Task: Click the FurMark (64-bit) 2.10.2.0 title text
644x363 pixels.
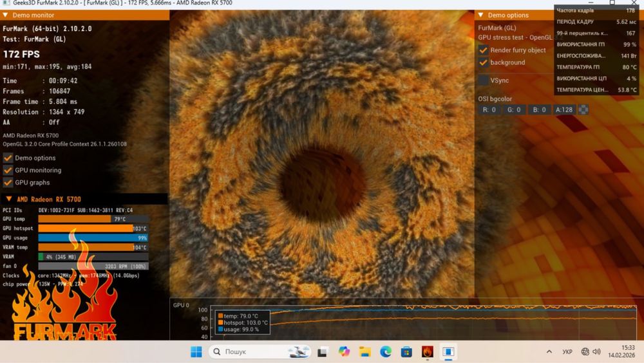Action: point(47,29)
